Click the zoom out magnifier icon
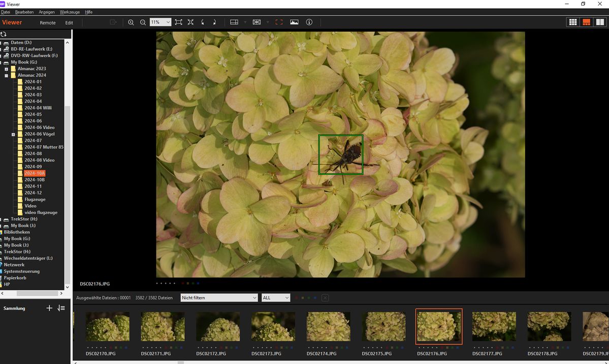 click(x=143, y=22)
